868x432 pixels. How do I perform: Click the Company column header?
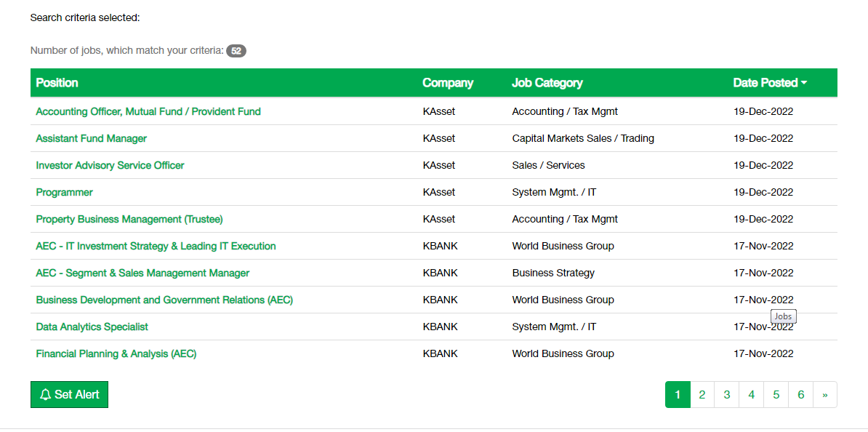coord(448,83)
